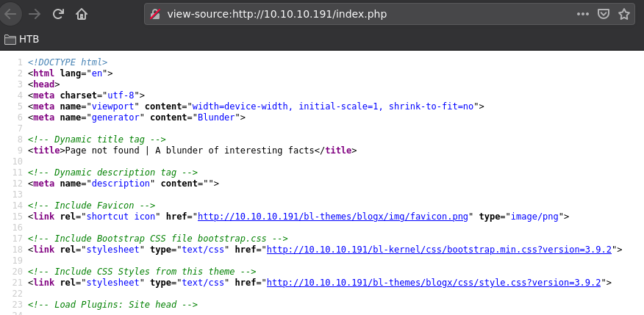Focus the view-source URL address field

[368, 14]
